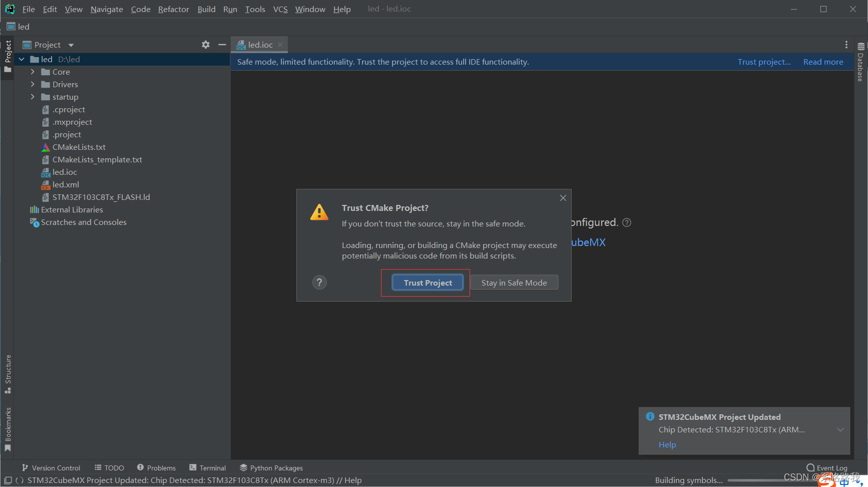Image resolution: width=868 pixels, height=487 pixels.
Task: Click Stay in Safe Mode button
Action: (514, 283)
